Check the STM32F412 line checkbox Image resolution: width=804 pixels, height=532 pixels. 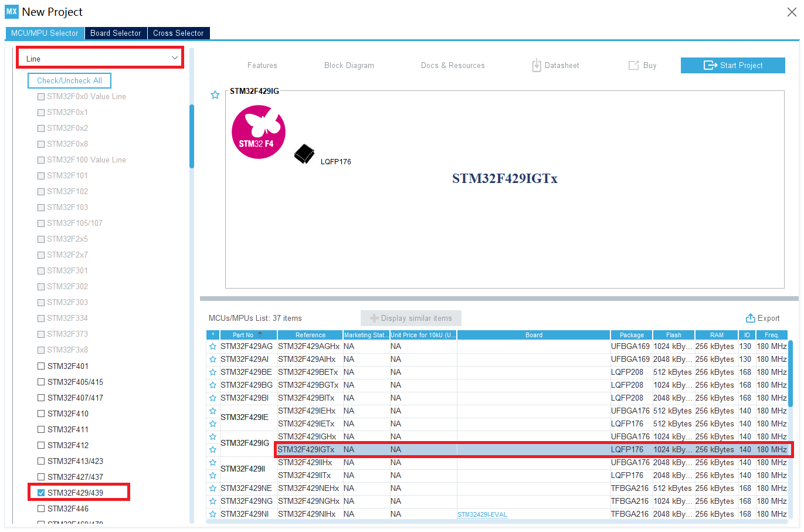[x=41, y=445]
